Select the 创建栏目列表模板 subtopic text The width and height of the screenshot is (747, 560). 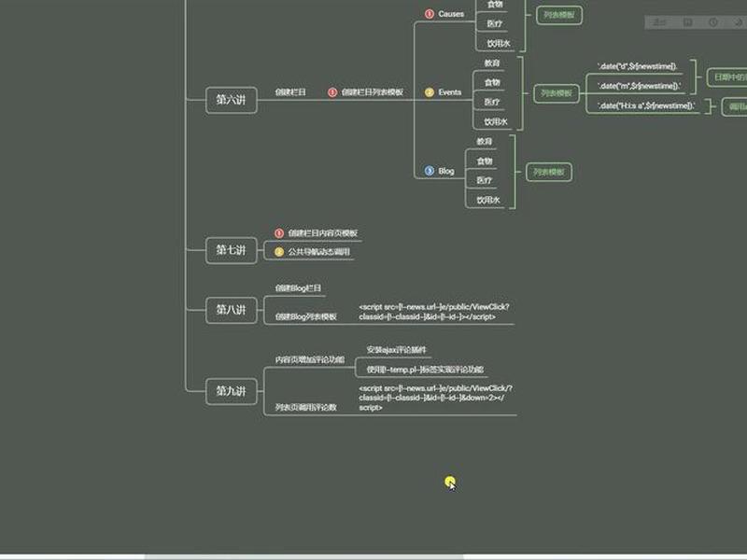(372, 91)
